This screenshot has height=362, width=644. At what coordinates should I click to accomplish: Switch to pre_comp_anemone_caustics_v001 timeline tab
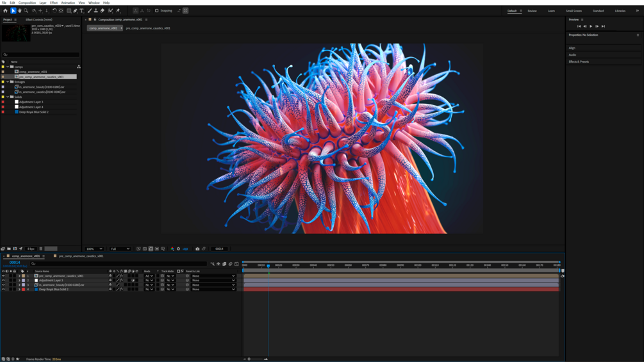pos(81,256)
